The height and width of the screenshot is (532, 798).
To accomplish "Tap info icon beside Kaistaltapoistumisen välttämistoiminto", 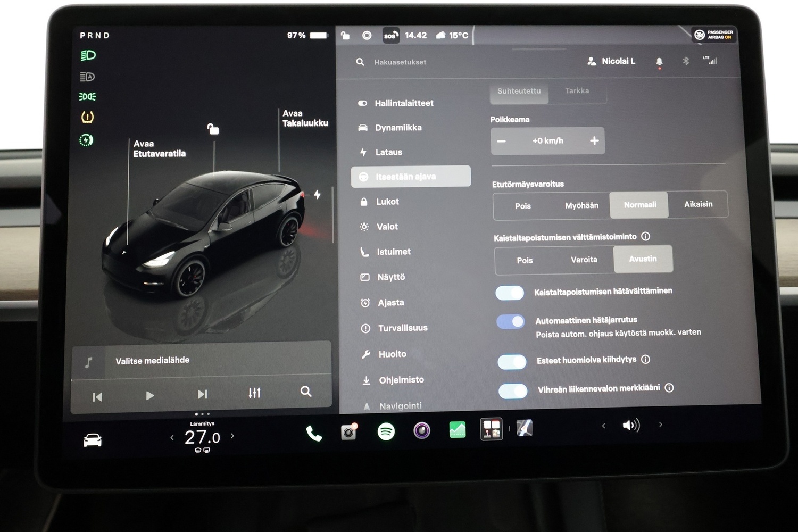I will pyautogui.click(x=645, y=236).
